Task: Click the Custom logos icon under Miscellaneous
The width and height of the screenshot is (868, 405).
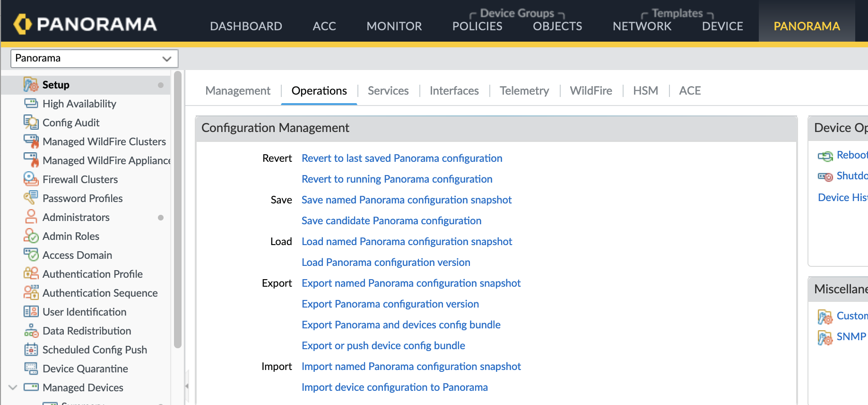Action: point(825,317)
